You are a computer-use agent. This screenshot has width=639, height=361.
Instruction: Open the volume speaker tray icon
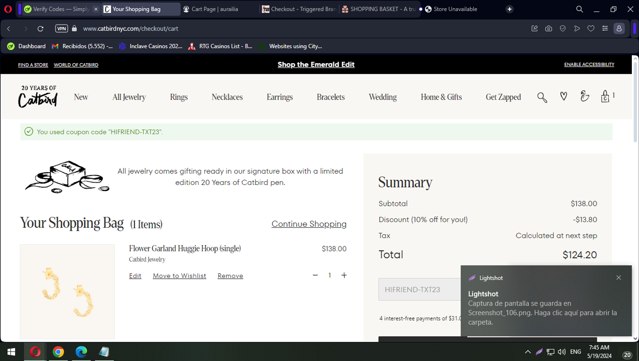(x=562, y=352)
